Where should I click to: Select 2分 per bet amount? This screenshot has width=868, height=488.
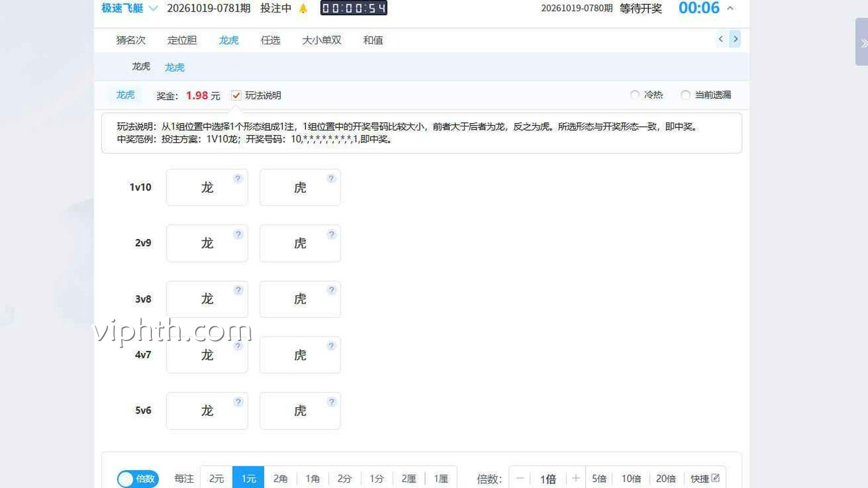[x=344, y=478]
